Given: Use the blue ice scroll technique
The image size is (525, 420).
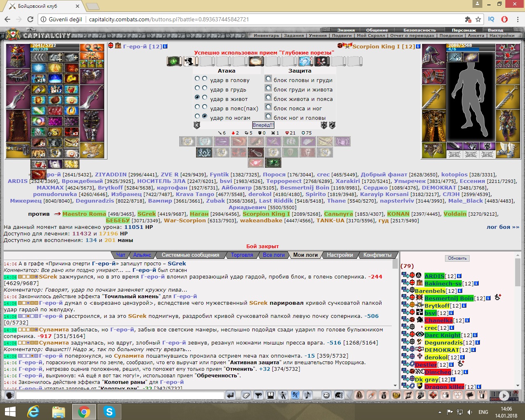Looking at the screenshot, I should point(306,61).
